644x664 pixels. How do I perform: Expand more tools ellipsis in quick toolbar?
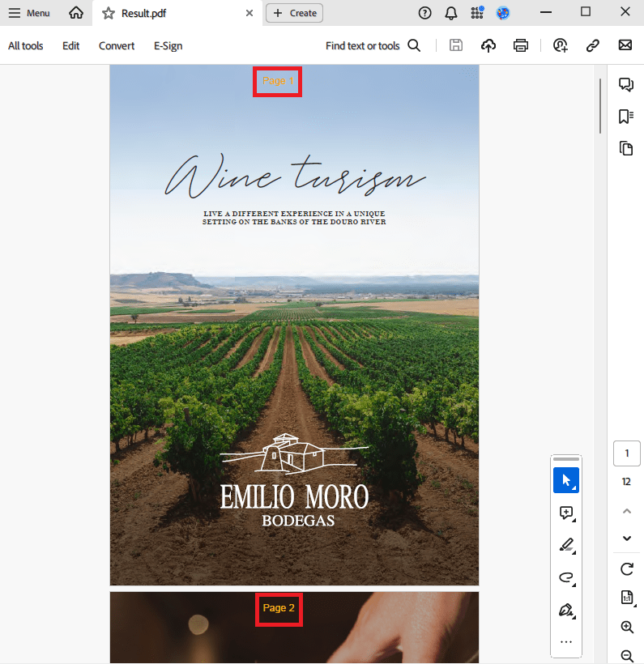point(566,642)
